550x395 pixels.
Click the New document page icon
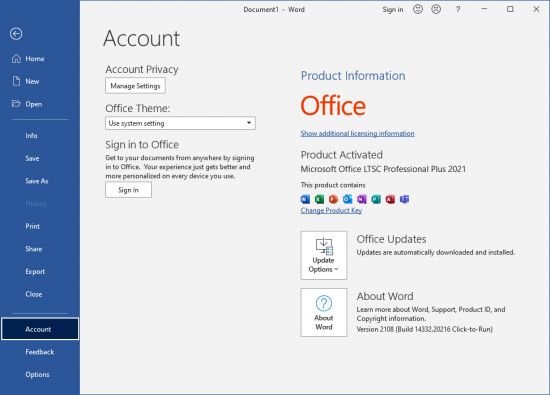coord(16,81)
